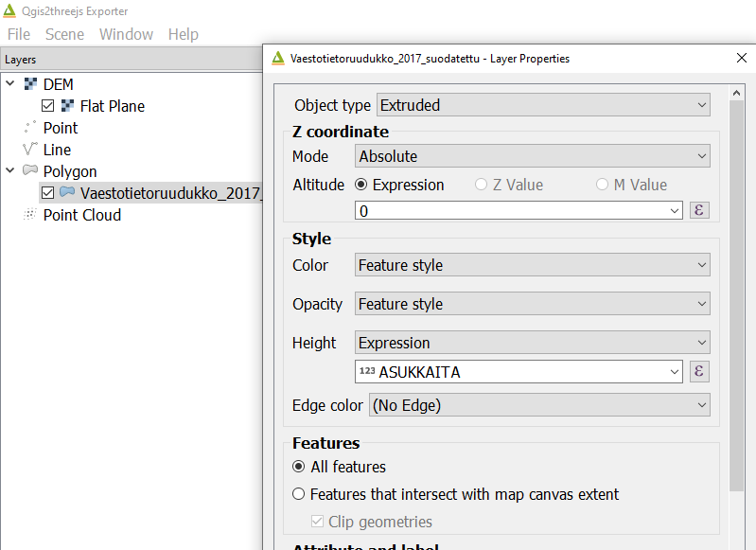This screenshot has height=550, width=756.
Task: Click the Polygon group icon
Action: pyautogui.click(x=30, y=171)
